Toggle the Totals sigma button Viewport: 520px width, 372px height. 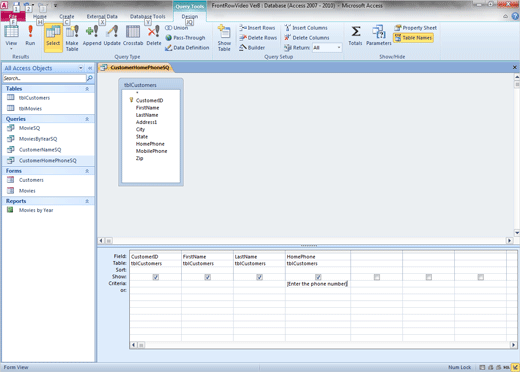point(355,36)
